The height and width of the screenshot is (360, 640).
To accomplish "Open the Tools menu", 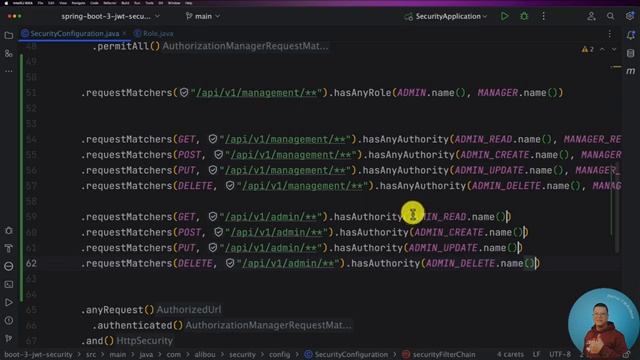I will [x=149, y=3].
